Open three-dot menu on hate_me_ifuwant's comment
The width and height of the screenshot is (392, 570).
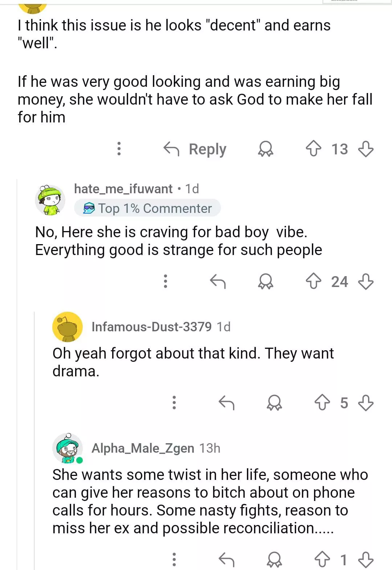pos(166,282)
